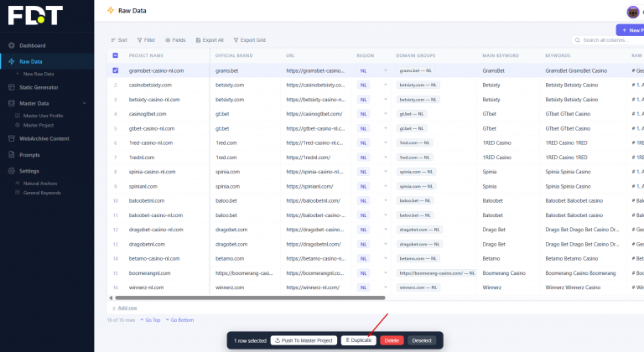Open WebArchive Content section
Viewport: 644px width, 352px height.
point(44,139)
